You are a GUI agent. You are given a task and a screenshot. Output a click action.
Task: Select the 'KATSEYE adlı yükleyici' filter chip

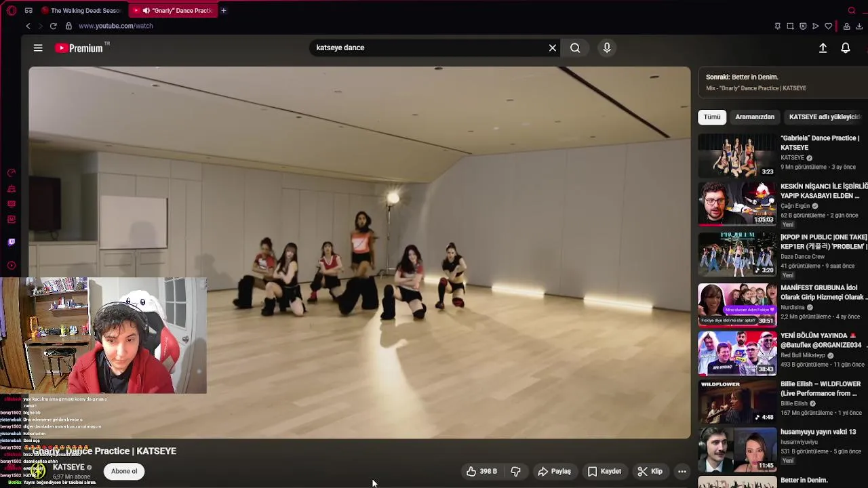[825, 117]
